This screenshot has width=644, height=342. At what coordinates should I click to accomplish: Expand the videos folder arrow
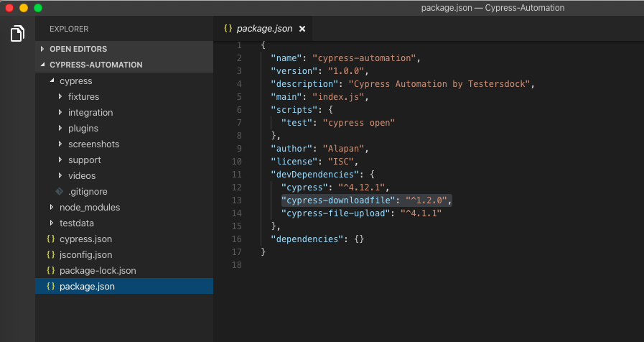60,175
